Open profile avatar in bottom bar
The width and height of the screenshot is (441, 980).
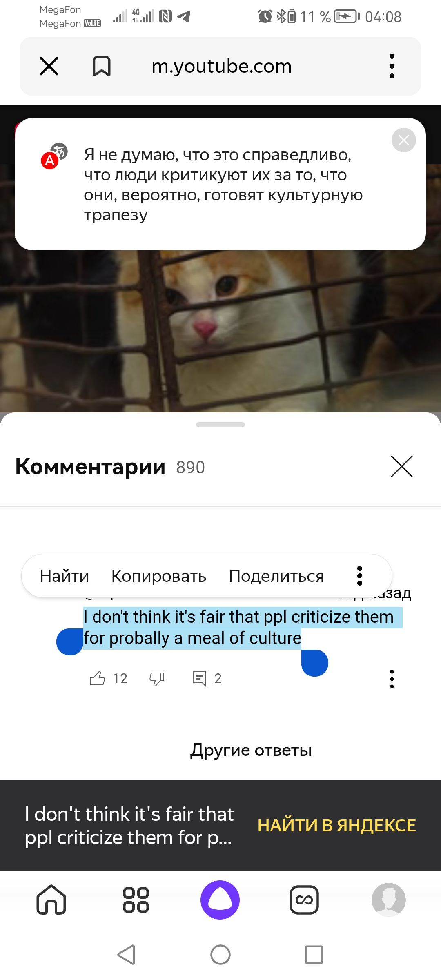(389, 900)
